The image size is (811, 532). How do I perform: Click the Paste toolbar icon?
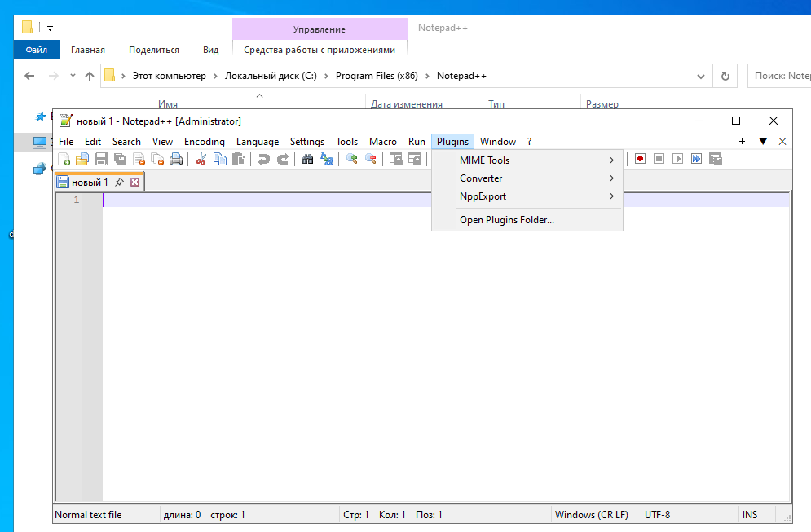[239, 159]
